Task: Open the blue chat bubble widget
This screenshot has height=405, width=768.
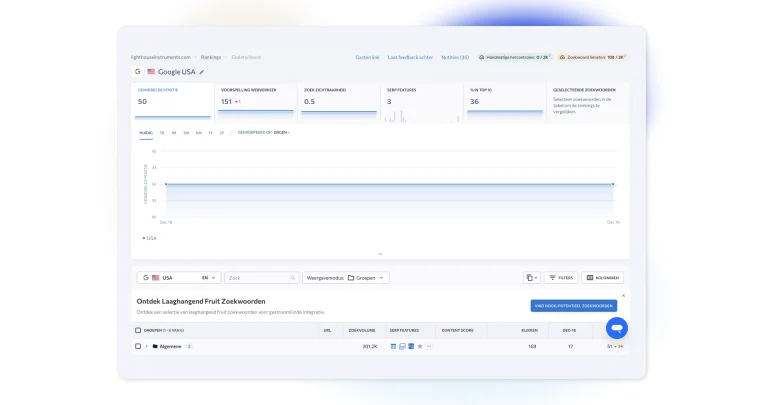Action: pos(617,328)
